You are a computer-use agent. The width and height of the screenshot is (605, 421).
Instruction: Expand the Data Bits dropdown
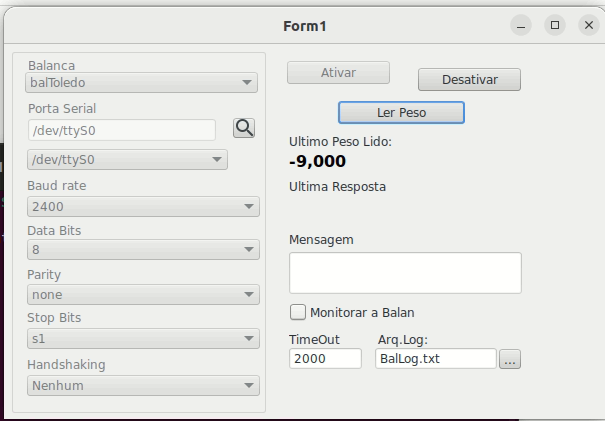point(143,250)
